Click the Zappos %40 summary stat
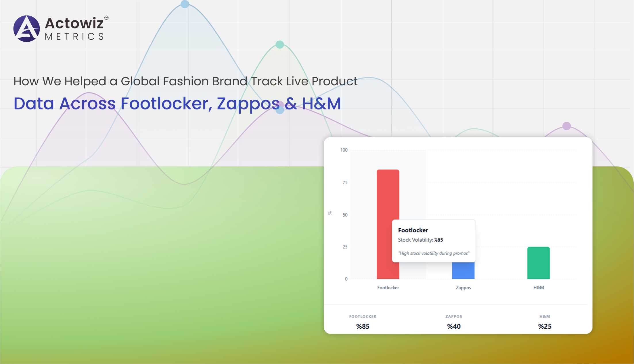This screenshot has height=364, width=634. click(x=454, y=326)
